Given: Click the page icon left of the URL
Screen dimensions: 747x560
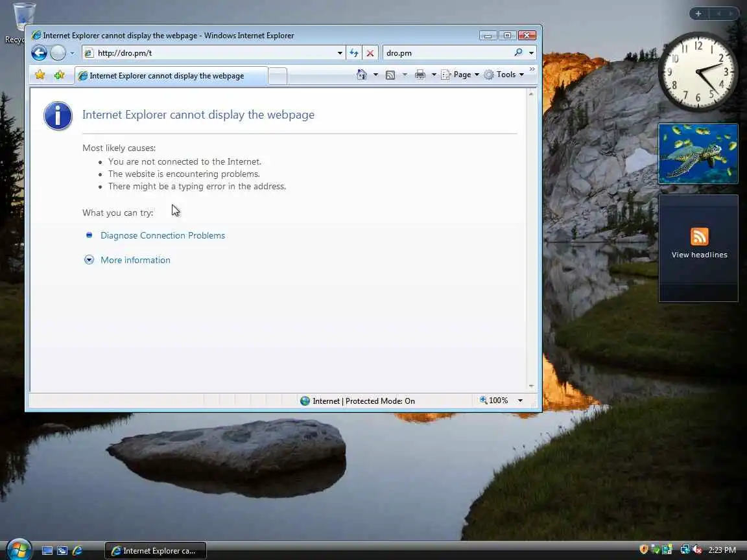Looking at the screenshot, I should [x=89, y=53].
